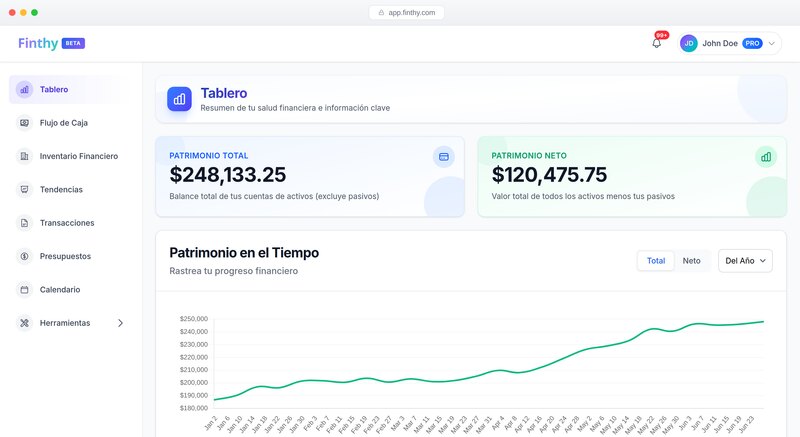Click the Patrimonio Total card icon
This screenshot has width=800, height=437.
444,157
